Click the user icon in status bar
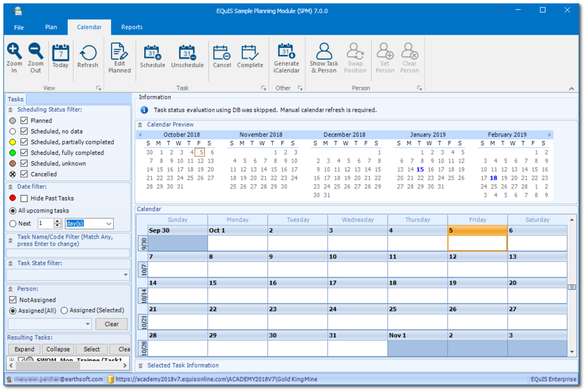Image resolution: width=586 pixels, height=392 pixels. tap(9, 379)
